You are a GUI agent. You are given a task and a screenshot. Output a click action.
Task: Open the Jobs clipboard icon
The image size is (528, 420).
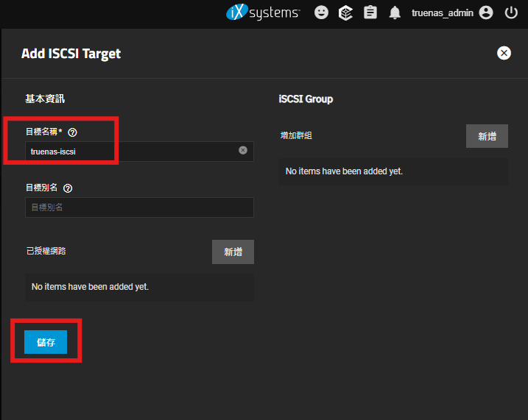pyautogui.click(x=370, y=13)
